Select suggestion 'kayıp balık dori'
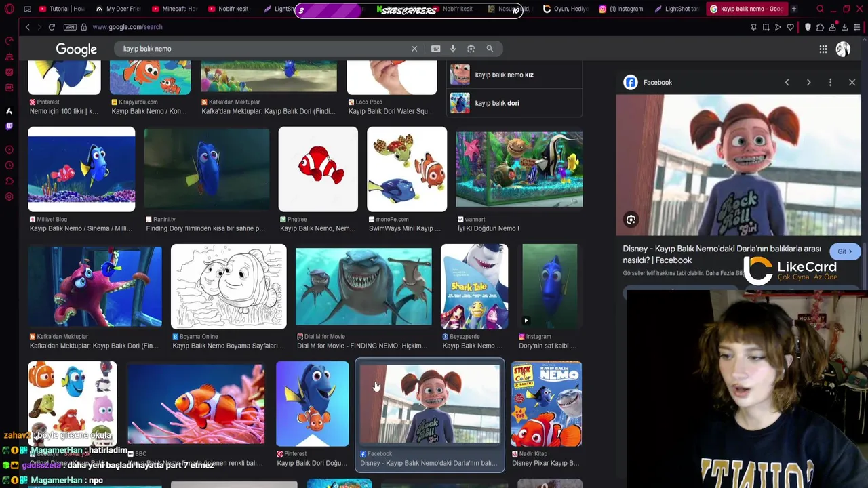Screen dimensions: 868x488 [515, 103]
